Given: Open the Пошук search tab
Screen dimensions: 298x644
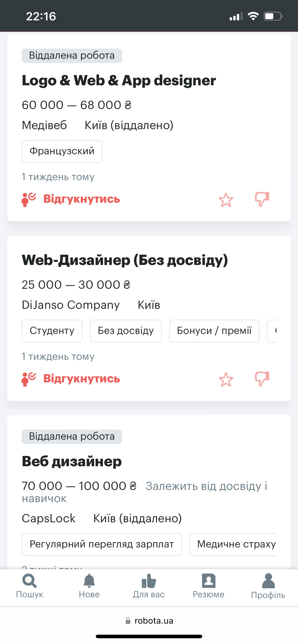Looking at the screenshot, I should coord(30,586).
